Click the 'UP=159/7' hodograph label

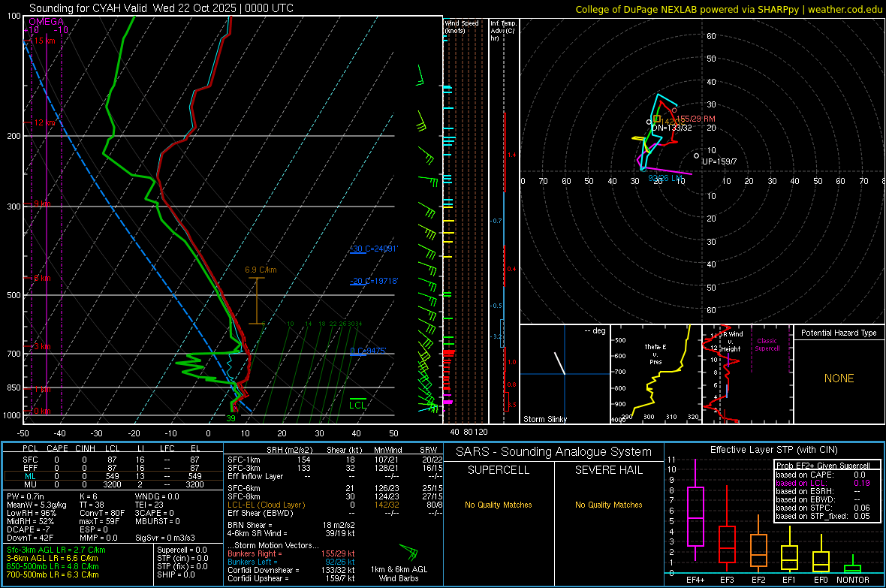tap(719, 161)
